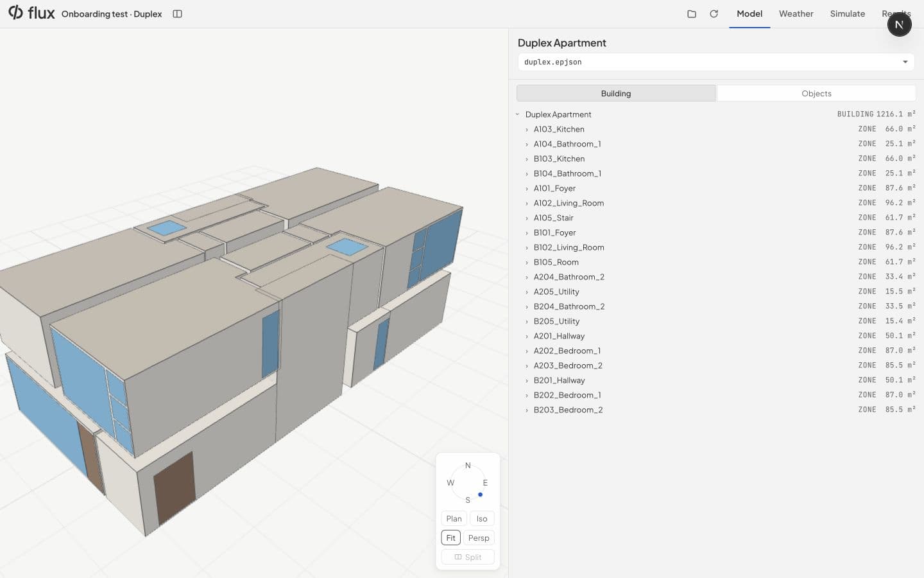Expand the A102_Living_Room zone
924x578 pixels.
click(527, 203)
